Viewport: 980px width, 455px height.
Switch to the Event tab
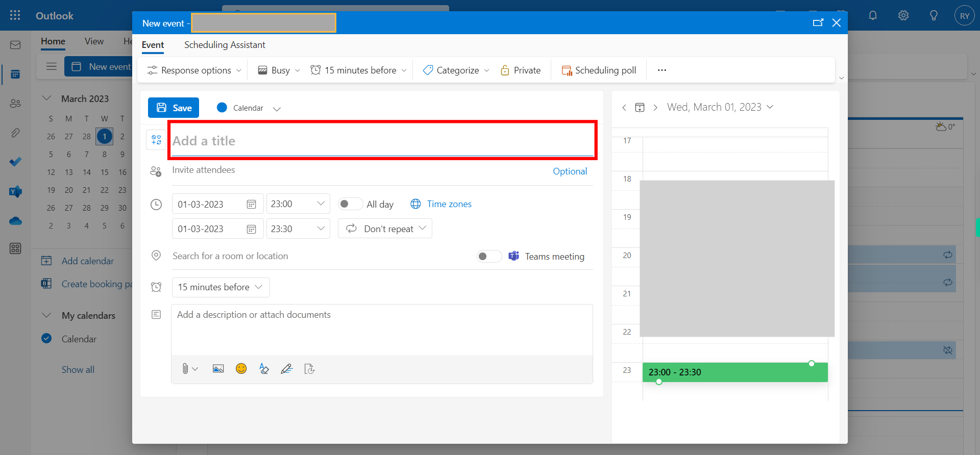pyautogui.click(x=153, y=45)
